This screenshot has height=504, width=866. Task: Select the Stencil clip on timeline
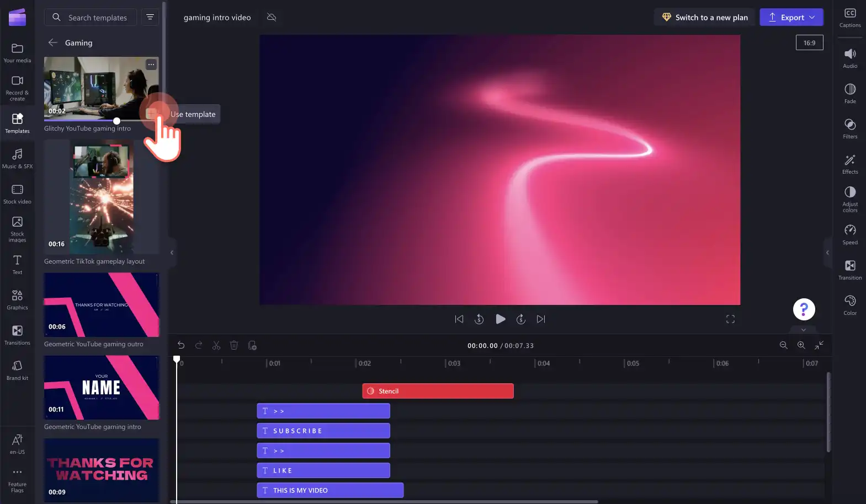click(438, 391)
